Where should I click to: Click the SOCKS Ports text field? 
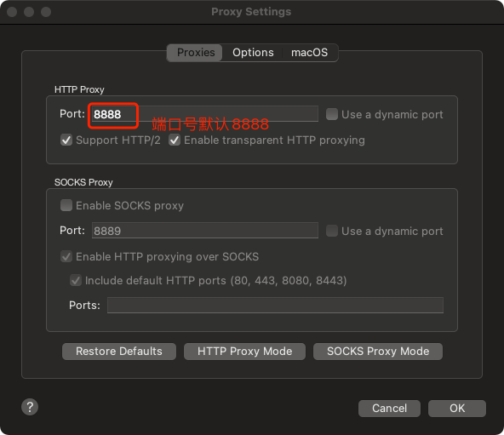[275, 305]
